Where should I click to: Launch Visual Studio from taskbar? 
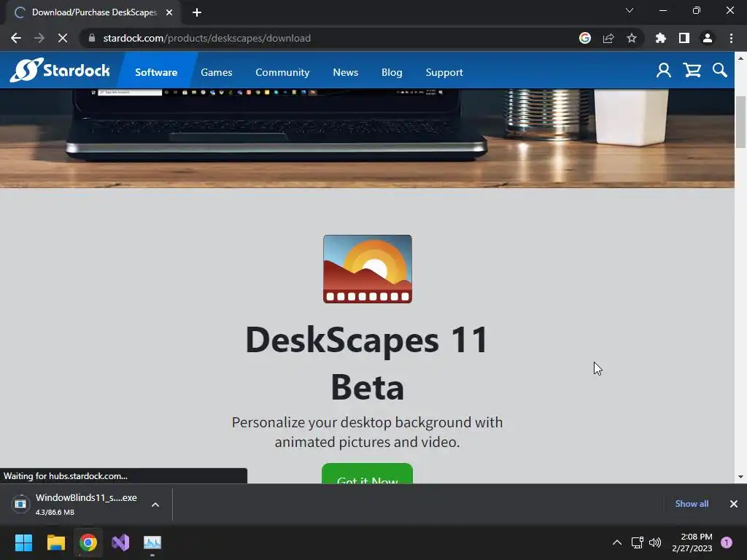(x=120, y=542)
